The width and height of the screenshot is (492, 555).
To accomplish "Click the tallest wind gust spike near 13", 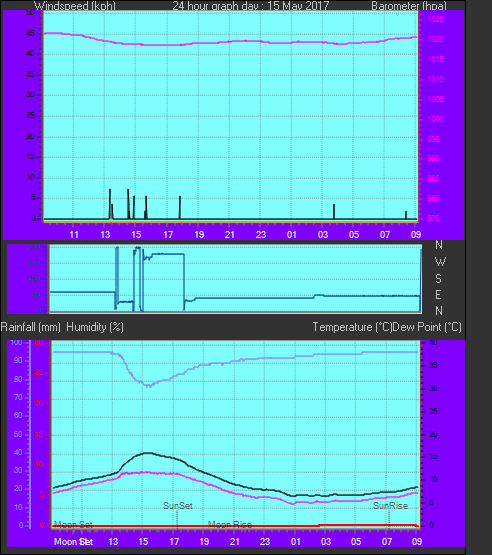I will (110, 204).
